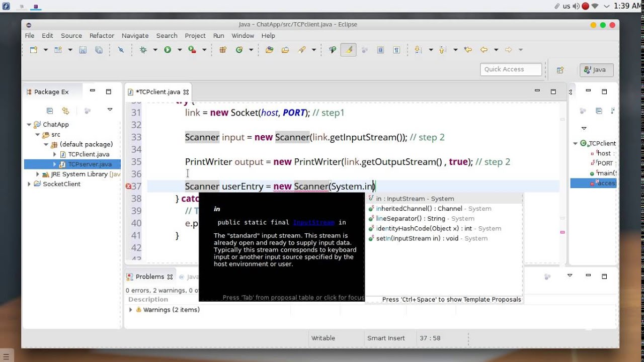Screen dimensions: 644x362
Task: Click the Search flashlight icon
Action: pos(302,50)
